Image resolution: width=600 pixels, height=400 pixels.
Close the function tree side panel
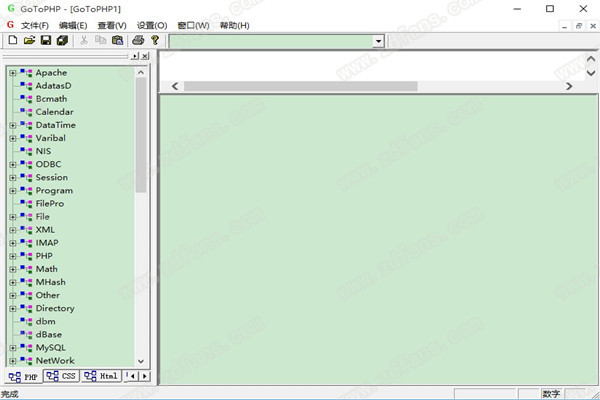[x=145, y=56]
